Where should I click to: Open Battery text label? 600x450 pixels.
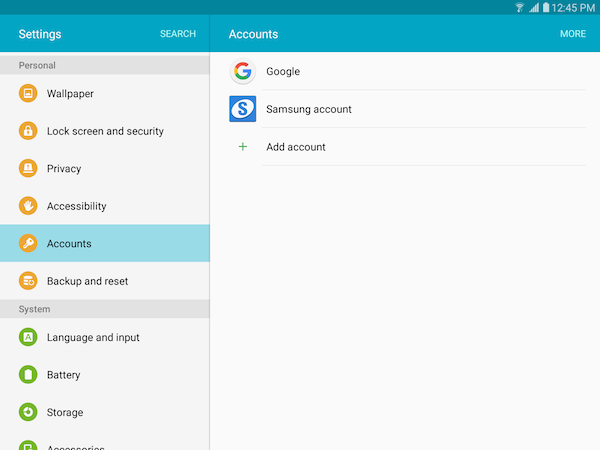point(64,375)
